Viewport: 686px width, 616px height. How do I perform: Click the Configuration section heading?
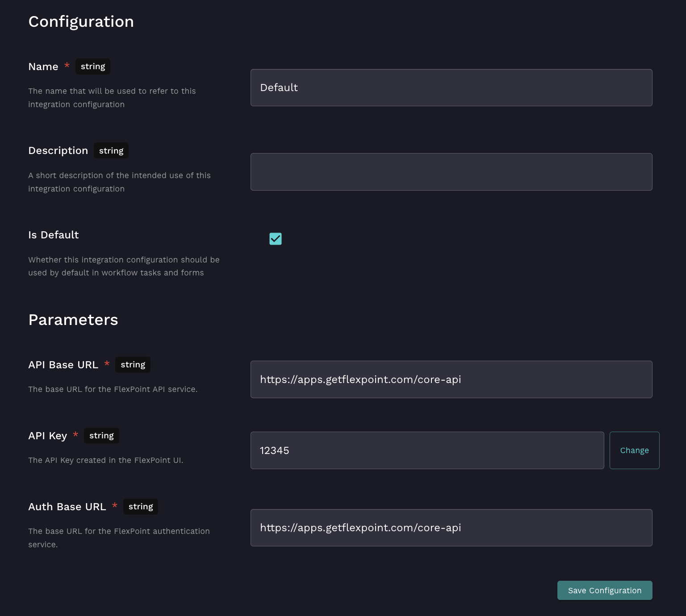(x=81, y=21)
